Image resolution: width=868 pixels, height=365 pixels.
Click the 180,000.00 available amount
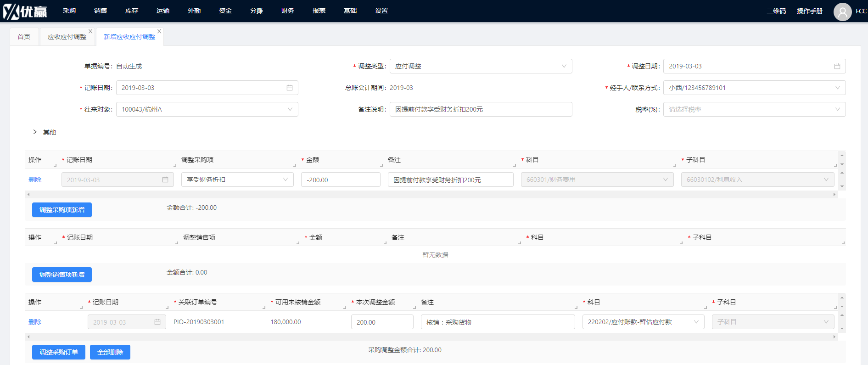point(286,322)
